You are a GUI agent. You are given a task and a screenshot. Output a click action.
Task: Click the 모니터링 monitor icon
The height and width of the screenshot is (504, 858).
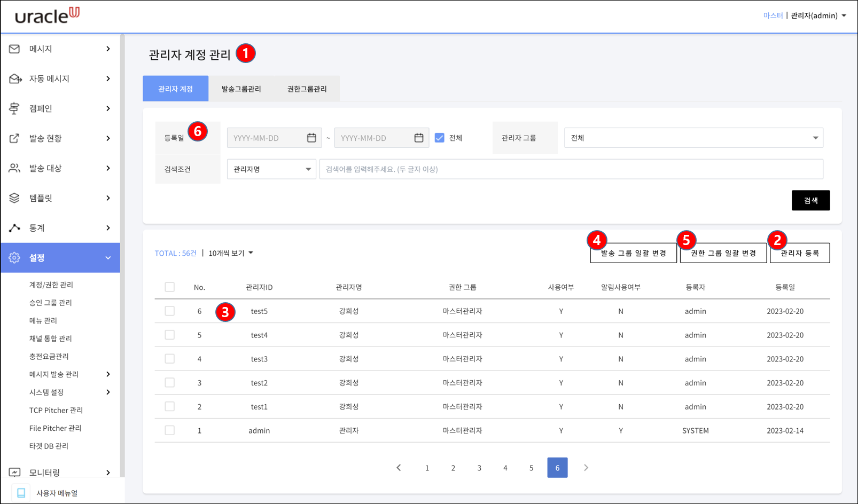(x=14, y=472)
